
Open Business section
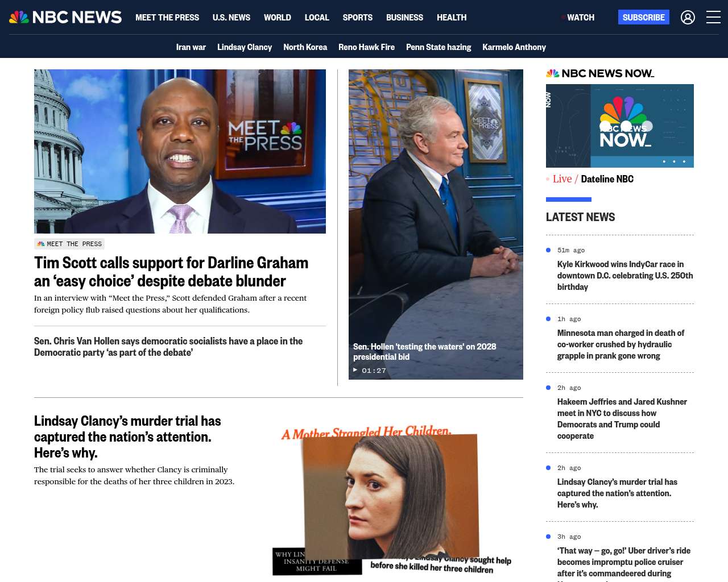404,18
